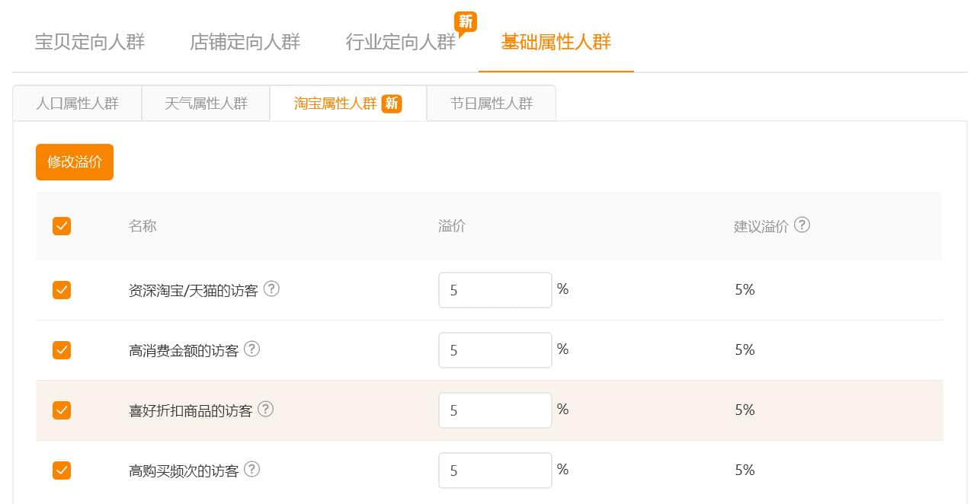This screenshot has height=504, width=980.
Task: Click help icon beside 资深淘宝/天猫的访客
Action: click(x=271, y=289)
